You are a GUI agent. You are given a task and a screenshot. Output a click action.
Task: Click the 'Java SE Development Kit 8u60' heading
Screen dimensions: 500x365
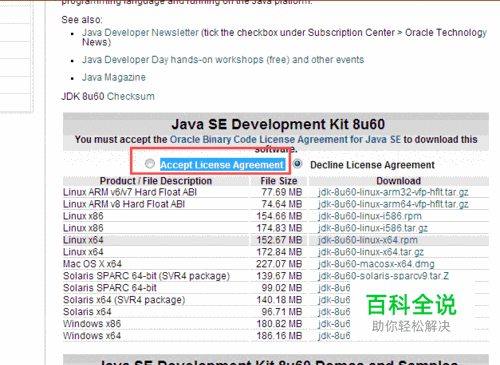pyautogui.click(x=278, y=124)
